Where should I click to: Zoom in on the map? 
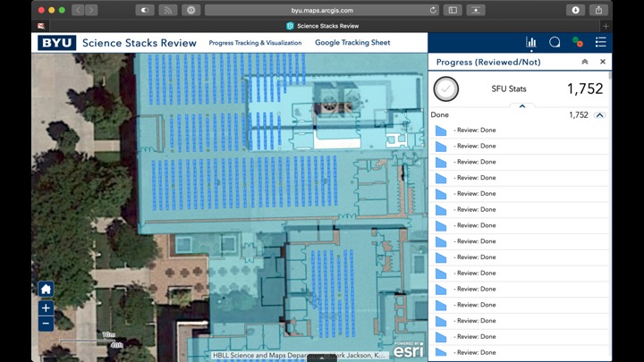coord(46,308)
